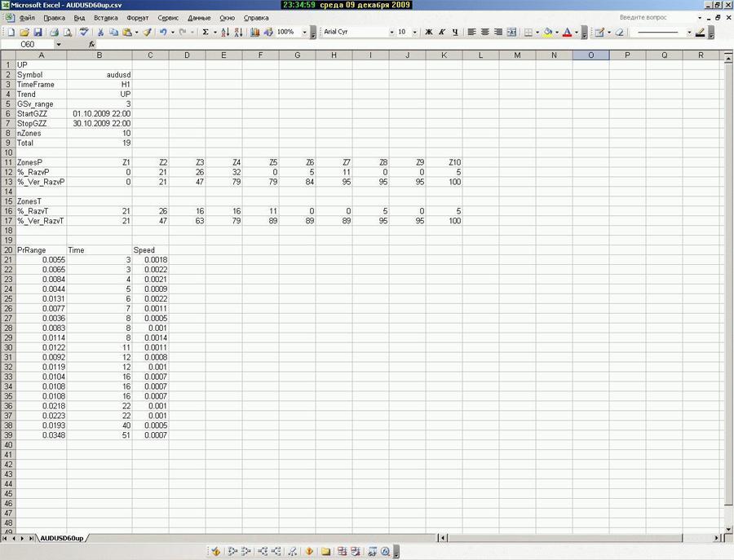Expand the 100% zoom dropdown

305,32
